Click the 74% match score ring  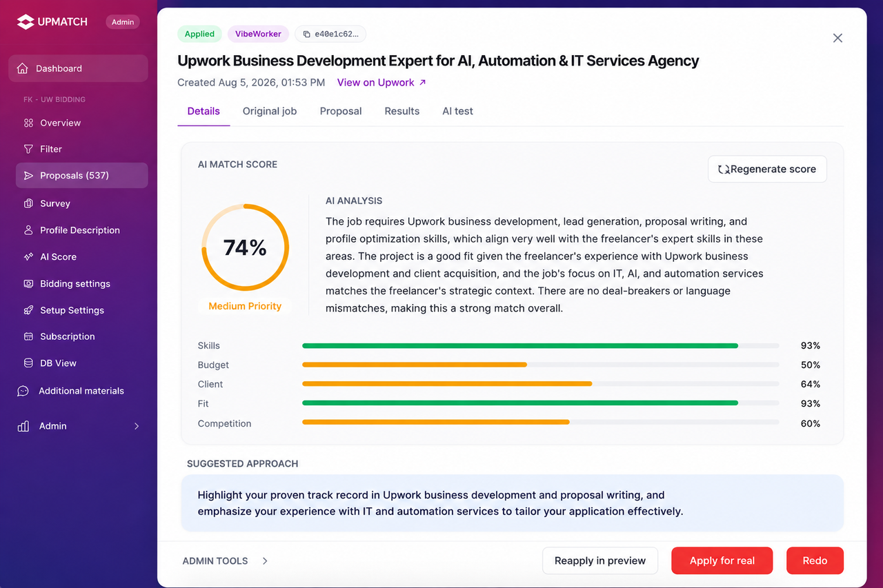point(245,247)
